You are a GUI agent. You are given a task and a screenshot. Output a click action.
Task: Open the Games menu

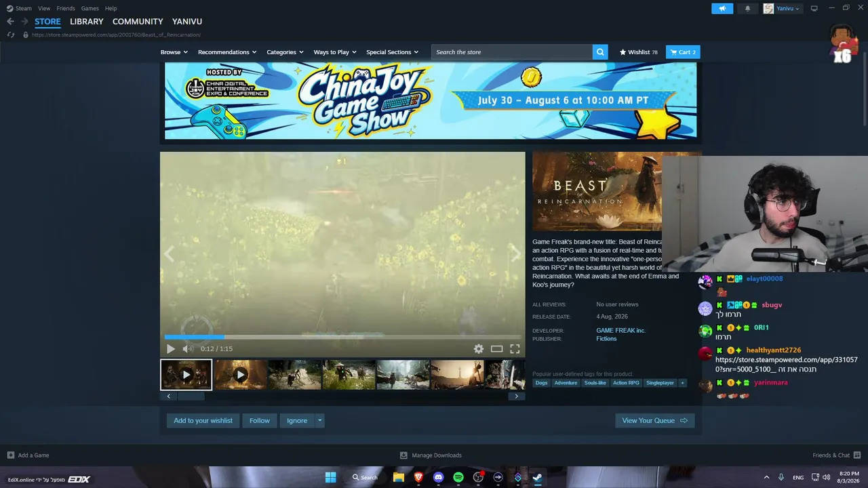90,8
